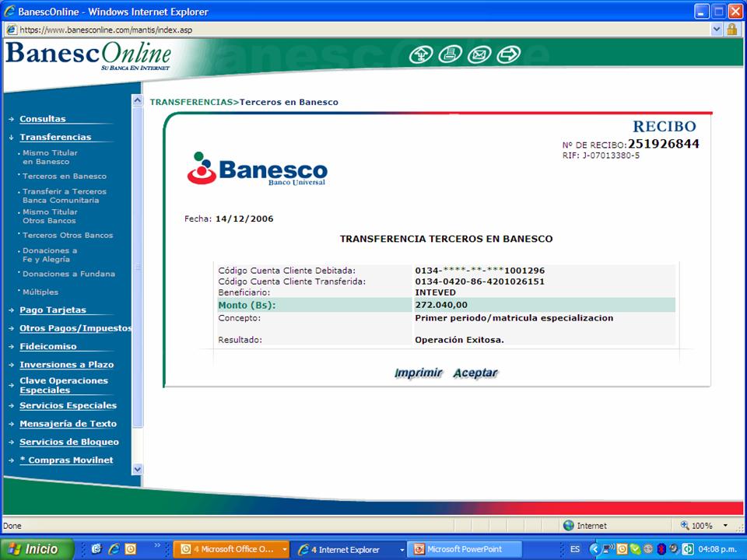Screen dimensions: 747x560
Task: Click the sidebar scrollbar thumb
Action: (137, 267)
